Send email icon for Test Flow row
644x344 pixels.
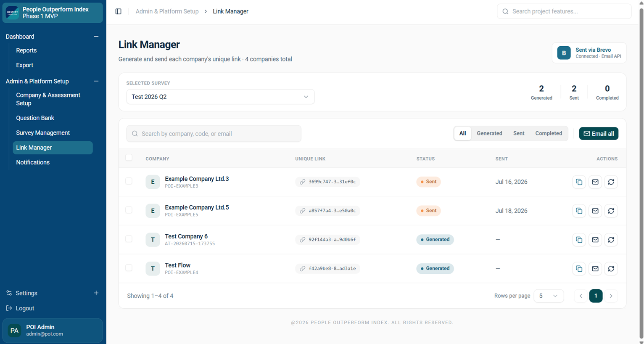(595, 268)
